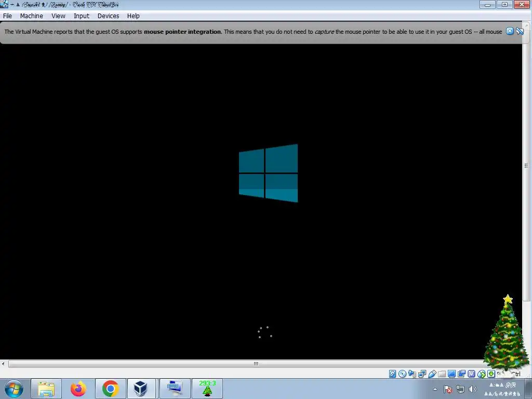Click the horizontal scrollbar left arrow
Image resolution: width=532 pixels, height=399 pixels.
pos(3,364)
